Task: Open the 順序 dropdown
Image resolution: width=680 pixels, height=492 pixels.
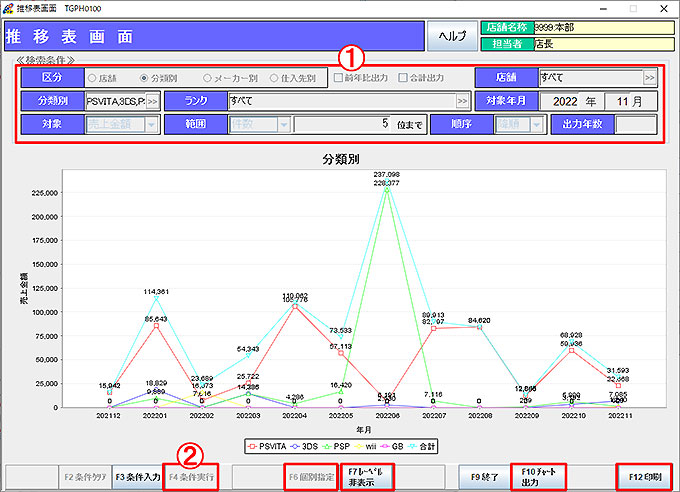Action: coord(538,125)
